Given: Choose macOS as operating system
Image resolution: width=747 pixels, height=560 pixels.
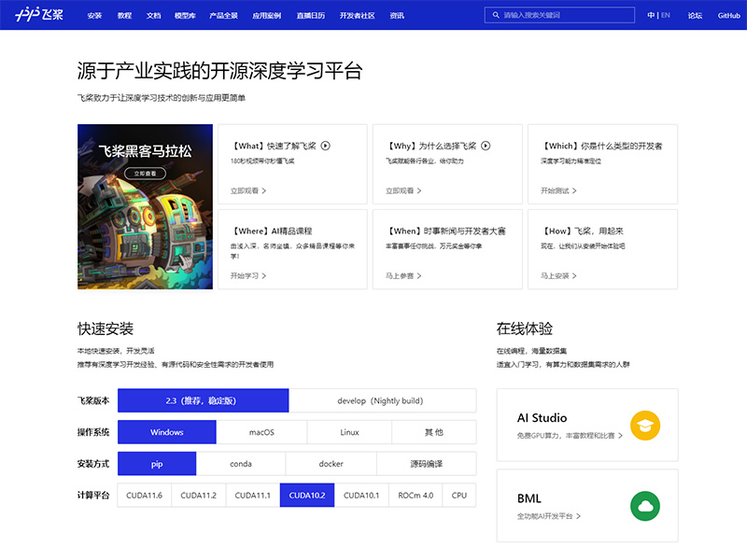Looking at the screenshot, I should (261, 432).
